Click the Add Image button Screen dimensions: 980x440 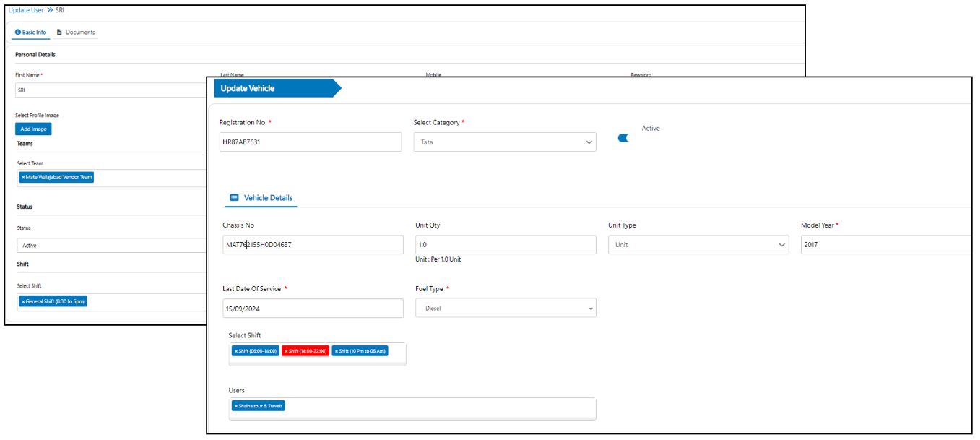[x=33, y=129]
